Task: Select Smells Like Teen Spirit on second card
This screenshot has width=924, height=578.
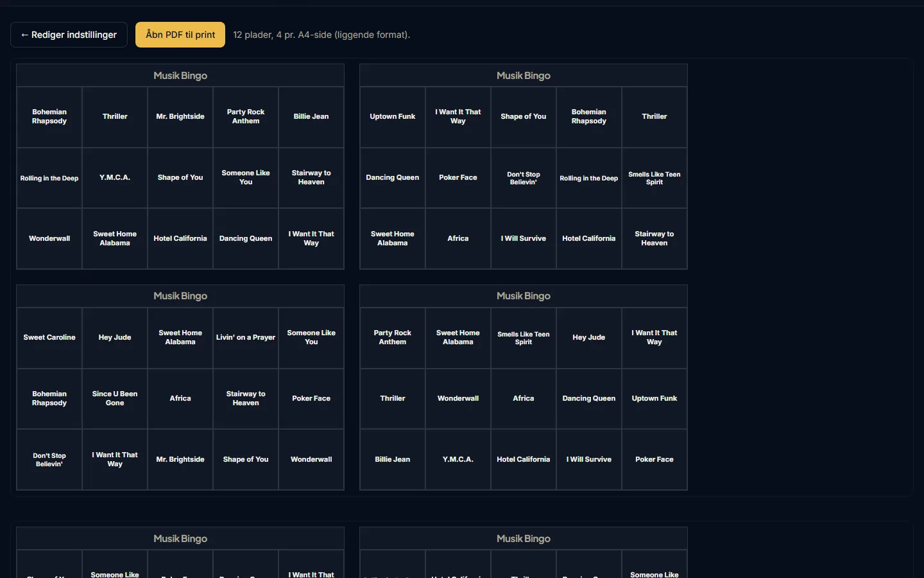Action: pyautogui.click(x=654, y=178)
